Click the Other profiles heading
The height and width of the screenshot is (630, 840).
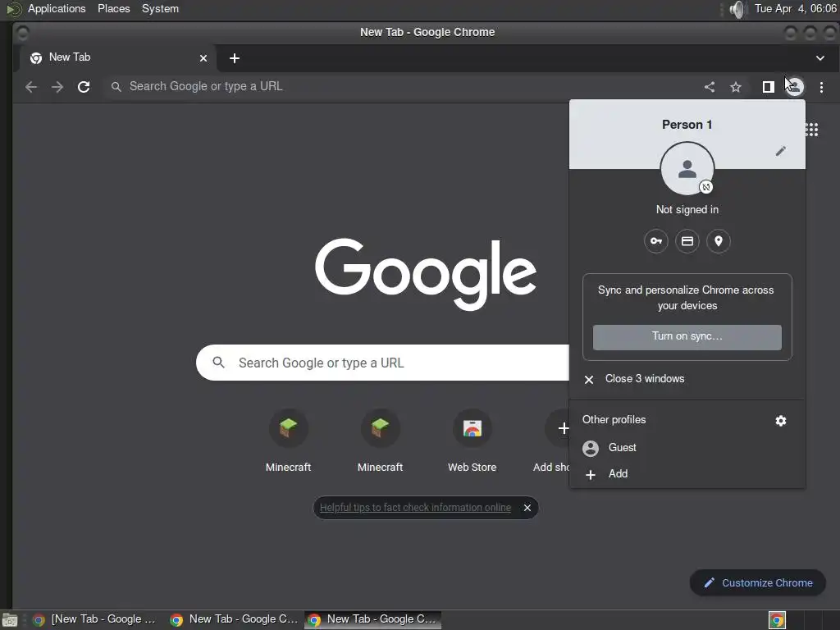[614, 420]
